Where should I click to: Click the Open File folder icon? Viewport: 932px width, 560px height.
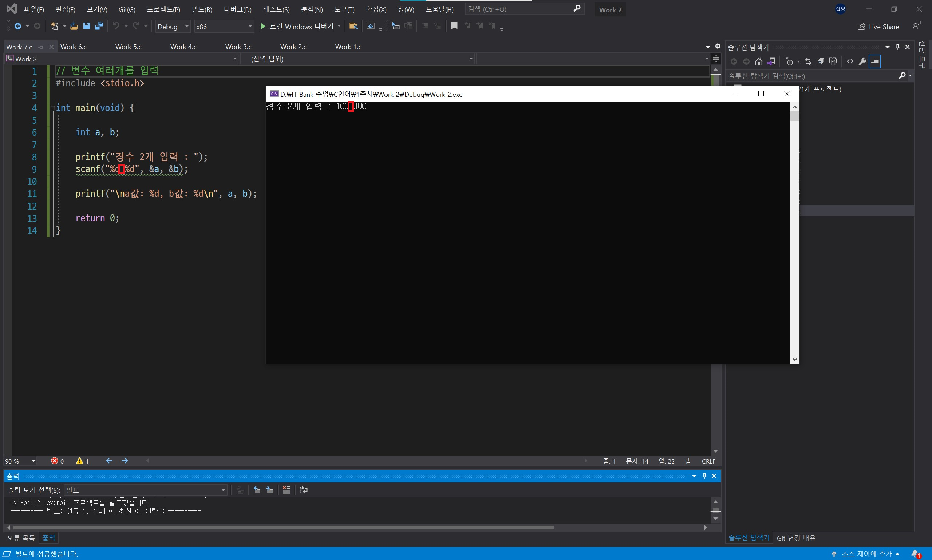click(74, 26)
